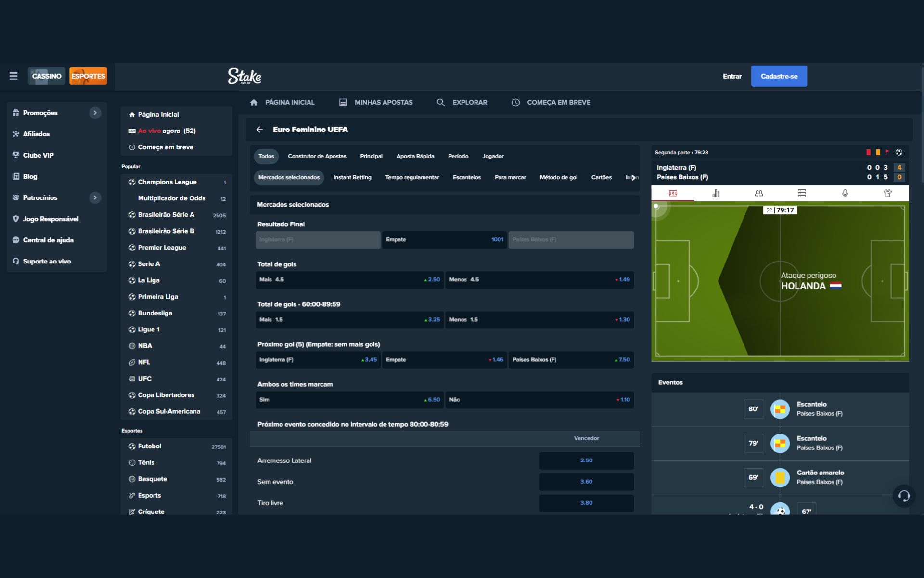
Task: Open the jersey shirt icon tab
Action: [x=887, y=193]
